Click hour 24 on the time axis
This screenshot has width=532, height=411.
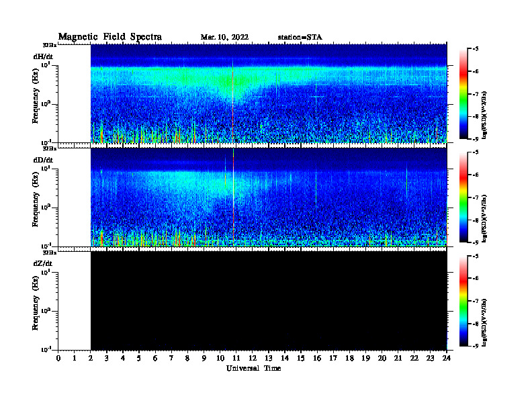coord(447,358)
